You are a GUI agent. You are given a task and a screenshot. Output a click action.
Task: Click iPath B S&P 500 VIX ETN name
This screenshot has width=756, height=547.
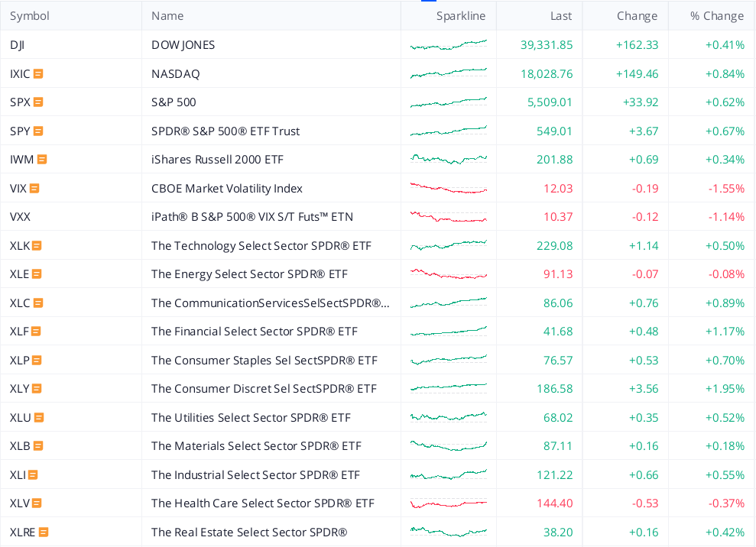(252, 217)
